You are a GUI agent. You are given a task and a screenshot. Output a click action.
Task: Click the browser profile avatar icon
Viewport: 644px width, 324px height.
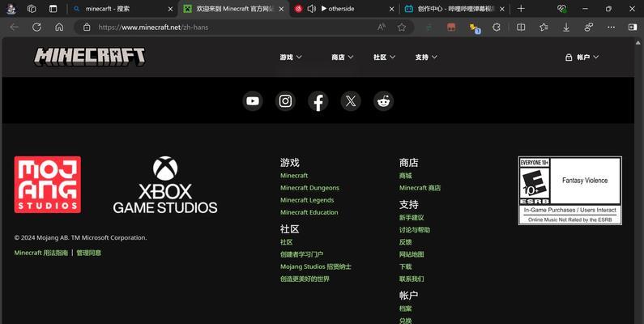click(11, 9)
